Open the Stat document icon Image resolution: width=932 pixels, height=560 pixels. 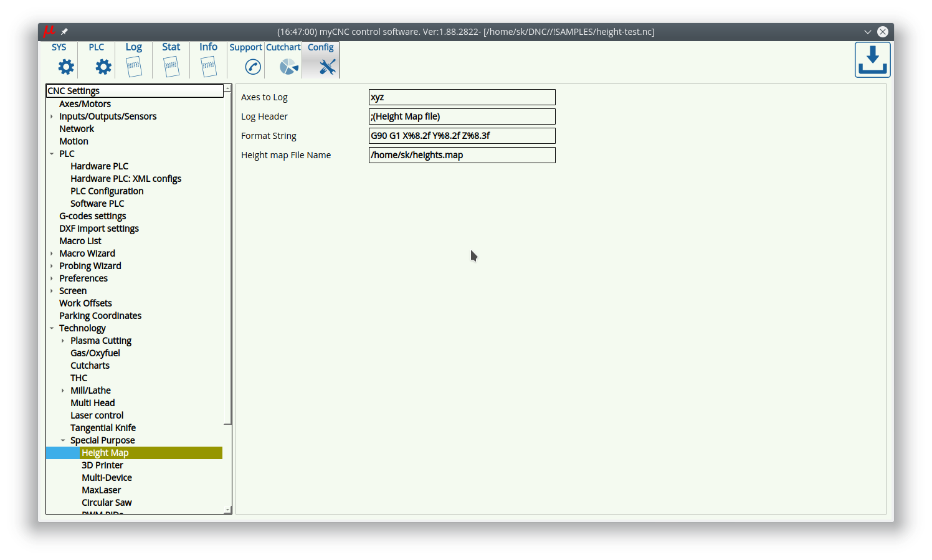click(171, 67)
